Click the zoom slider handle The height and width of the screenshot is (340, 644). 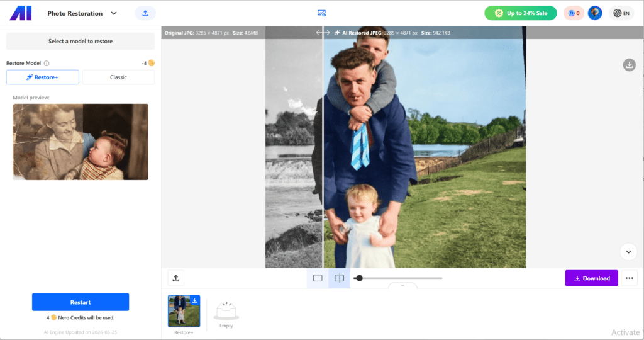358,278
